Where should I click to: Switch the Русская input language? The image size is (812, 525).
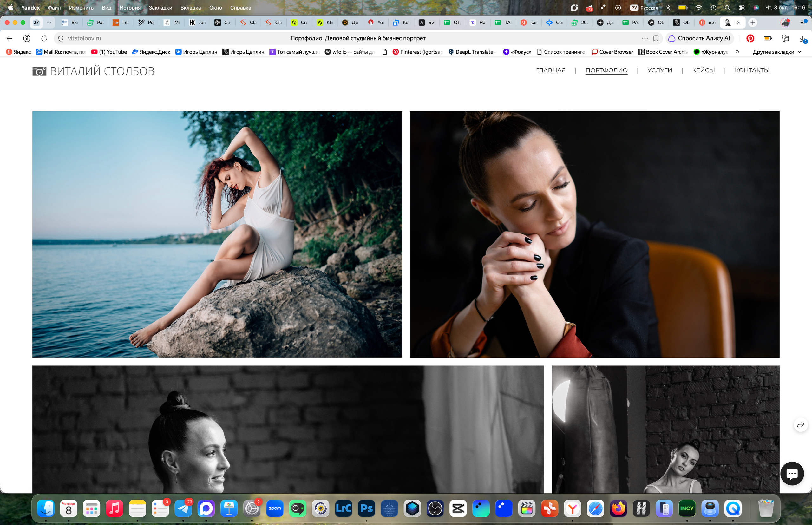pyautogui.click(x=644, y=8)
